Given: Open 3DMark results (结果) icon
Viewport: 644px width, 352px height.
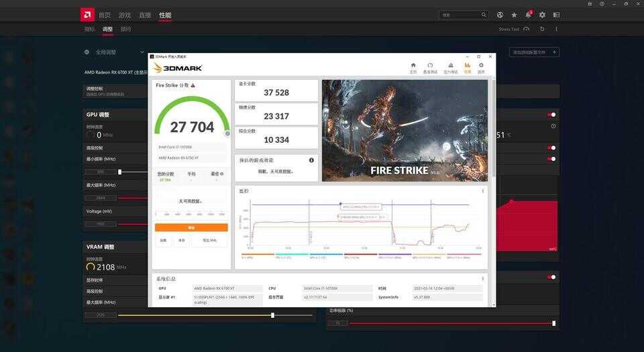Looking at the screenshot, I should (x=468, y=68).
